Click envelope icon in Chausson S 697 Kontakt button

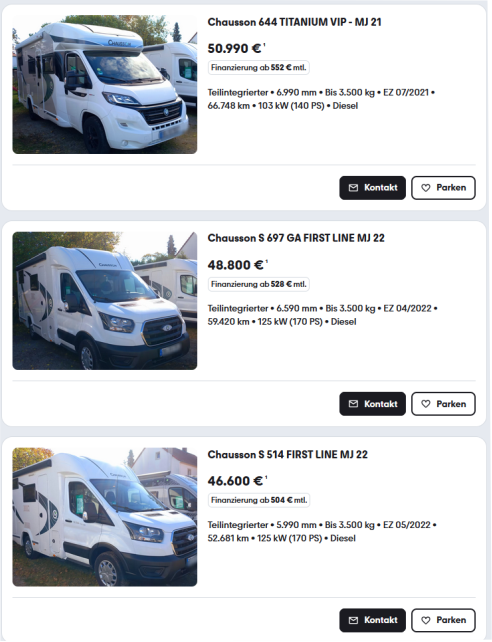click(x=353, y=404)
